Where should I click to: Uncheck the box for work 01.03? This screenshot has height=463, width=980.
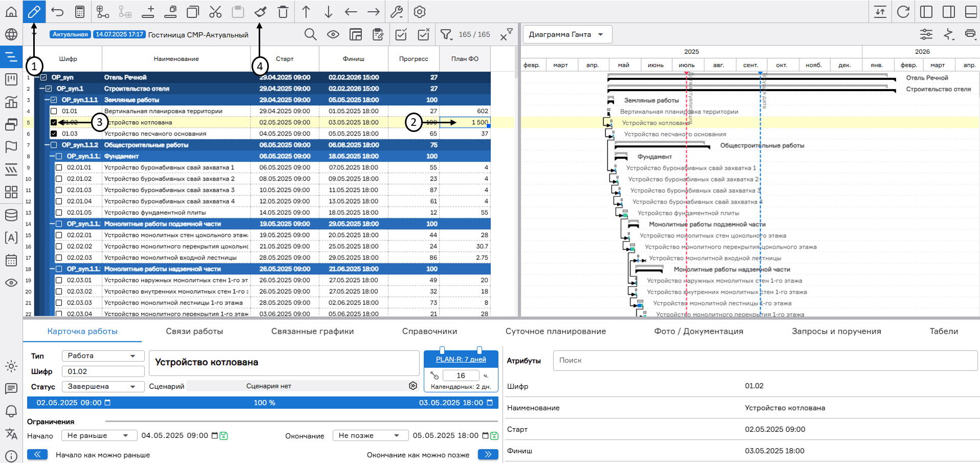tap(54, 134)
